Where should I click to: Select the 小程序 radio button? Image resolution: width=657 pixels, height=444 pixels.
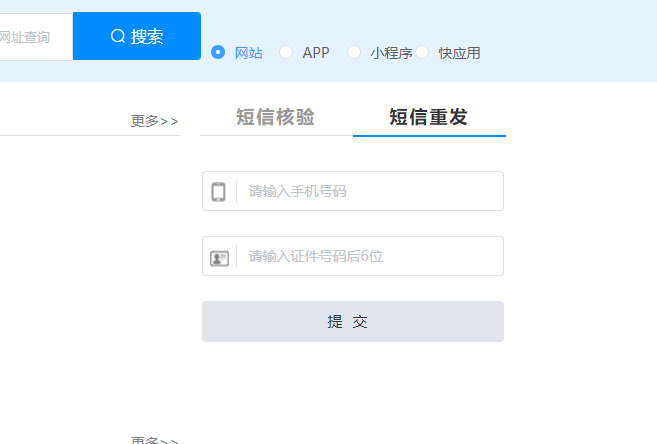click(x=354, y=52)
